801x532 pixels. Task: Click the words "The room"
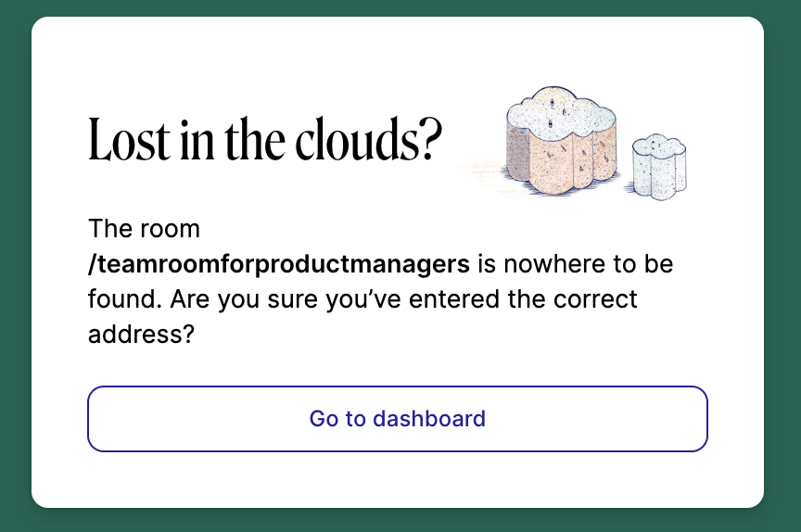coord(144,228)
